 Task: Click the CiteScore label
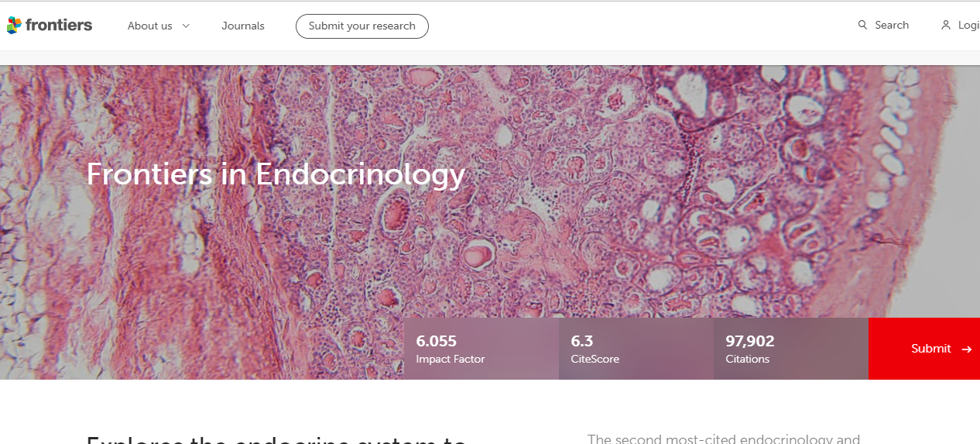595,359
